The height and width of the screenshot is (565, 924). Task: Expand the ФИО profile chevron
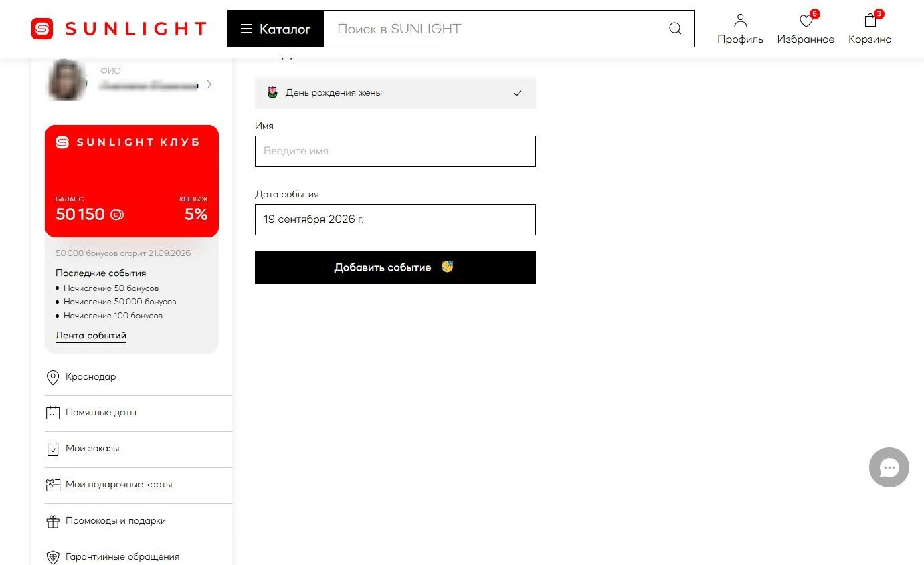(209, 84)
